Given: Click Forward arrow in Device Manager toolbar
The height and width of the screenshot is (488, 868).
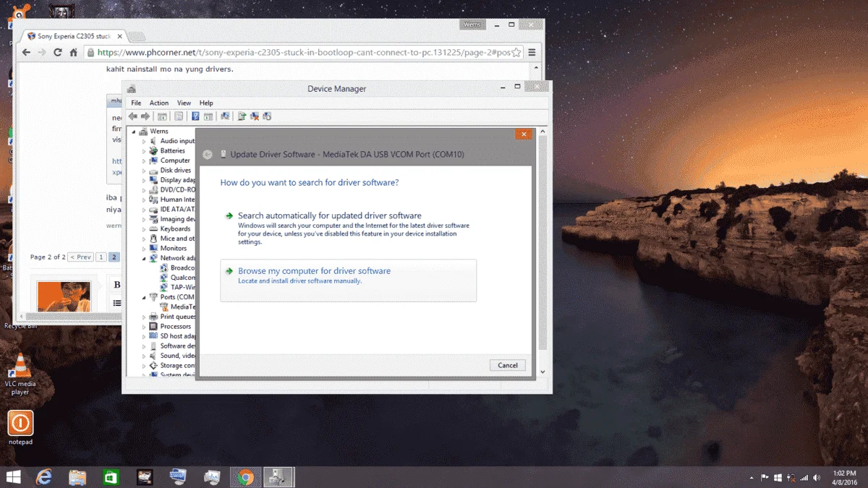Looking at the screenshot, I should tap(145, 116).
